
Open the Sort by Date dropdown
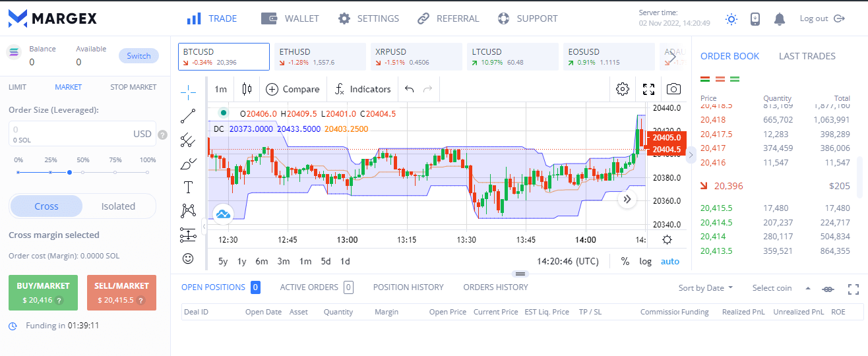(706, 288)
